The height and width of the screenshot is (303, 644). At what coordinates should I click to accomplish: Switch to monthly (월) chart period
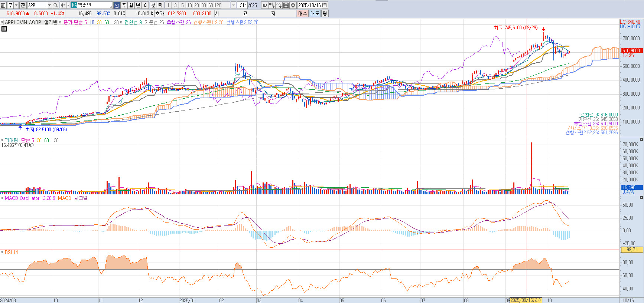point(131,5)
